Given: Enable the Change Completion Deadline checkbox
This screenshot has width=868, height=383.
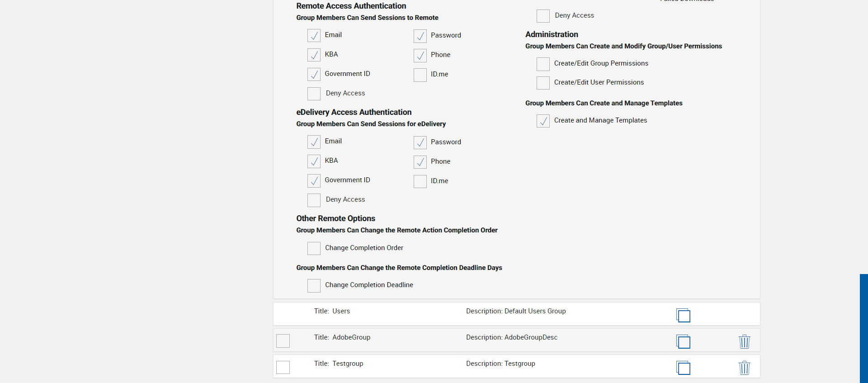Looking at the screenshot, I should 314,285.
